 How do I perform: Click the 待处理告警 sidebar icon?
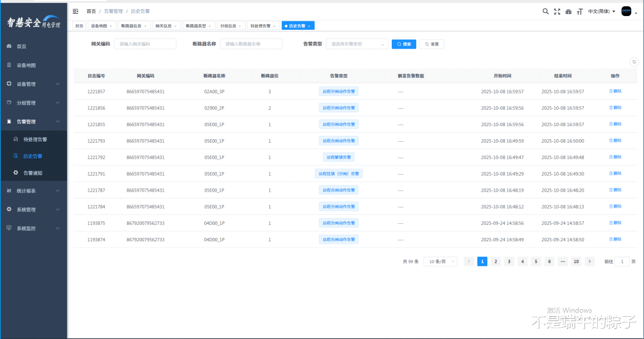(16, 139)
